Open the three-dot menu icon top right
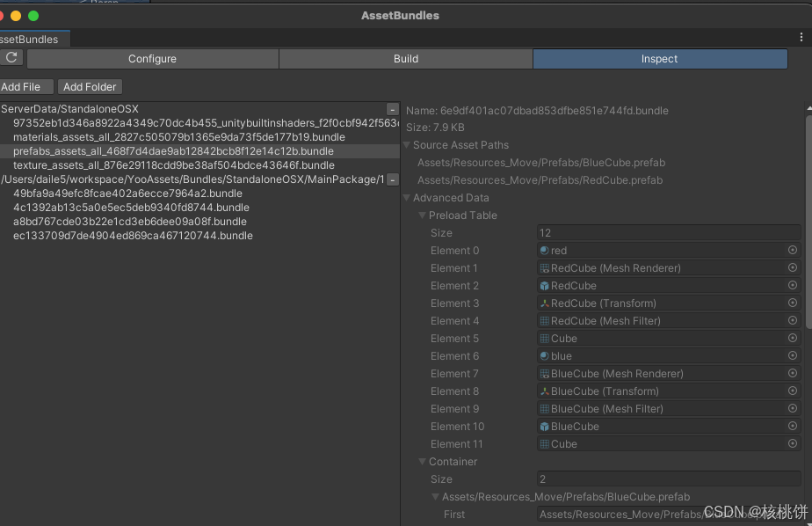Image resolution: width=812 pixels, height=526 pixels. click(801, 36)
